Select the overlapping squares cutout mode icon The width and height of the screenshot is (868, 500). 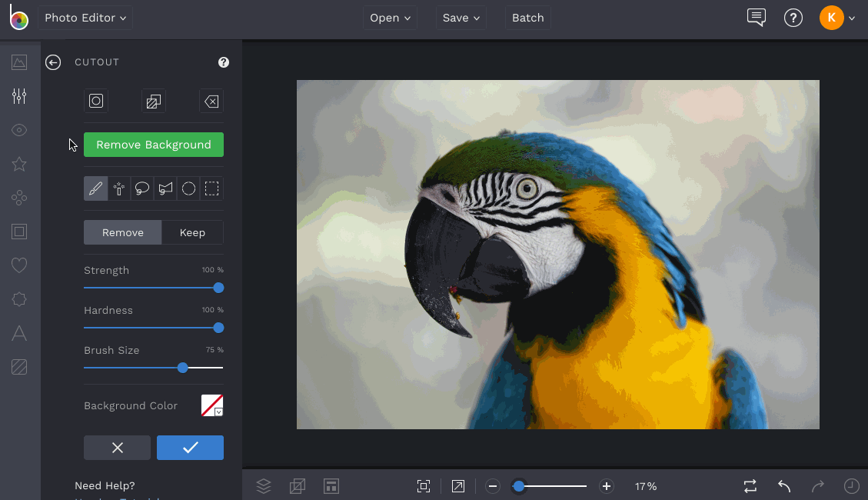[153, 102]
